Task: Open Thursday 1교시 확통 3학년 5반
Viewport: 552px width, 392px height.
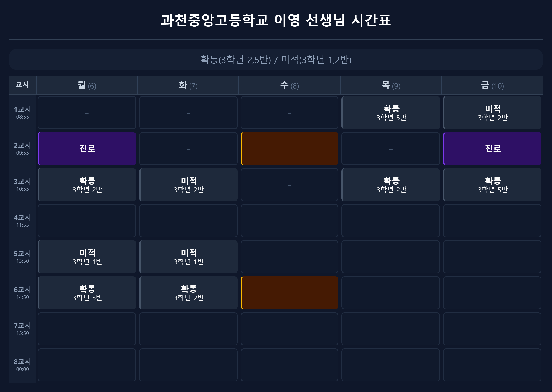Action: pyautogui.click(x=391, y=112)
